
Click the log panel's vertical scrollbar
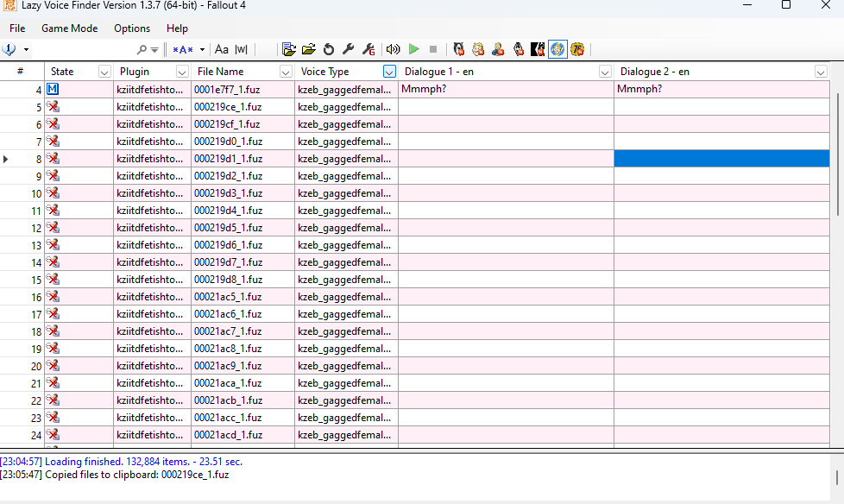(837, 477)
